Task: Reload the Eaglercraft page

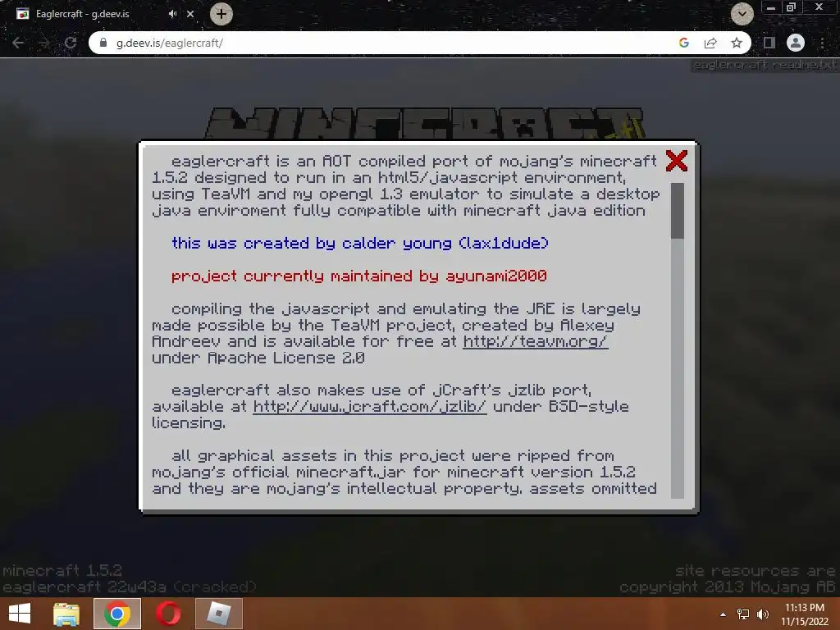Action: (x=71, y=43)
